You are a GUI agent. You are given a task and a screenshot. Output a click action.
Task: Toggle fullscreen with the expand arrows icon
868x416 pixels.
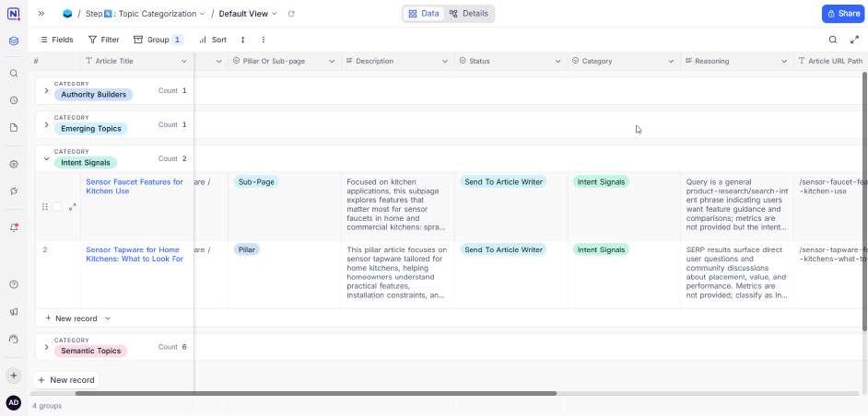coord(854,40)
